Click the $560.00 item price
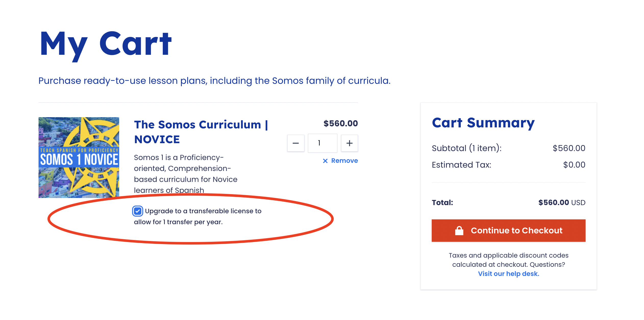This screenshot has height=320, width=644. click(x=340, y=124)
